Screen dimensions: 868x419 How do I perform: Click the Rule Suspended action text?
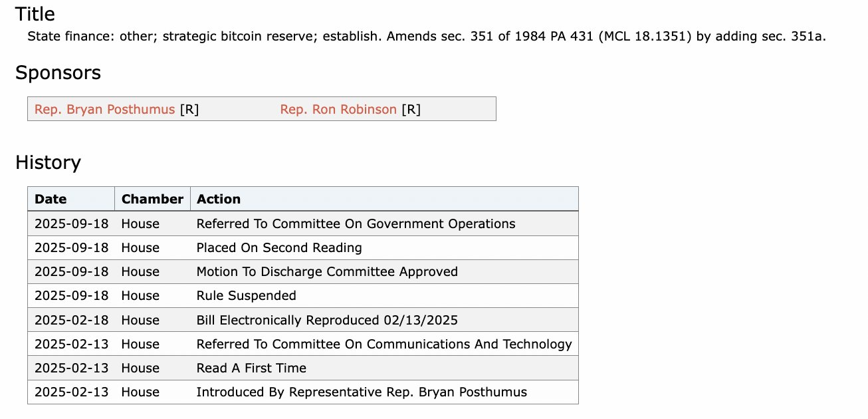click(x=246, y=295)
